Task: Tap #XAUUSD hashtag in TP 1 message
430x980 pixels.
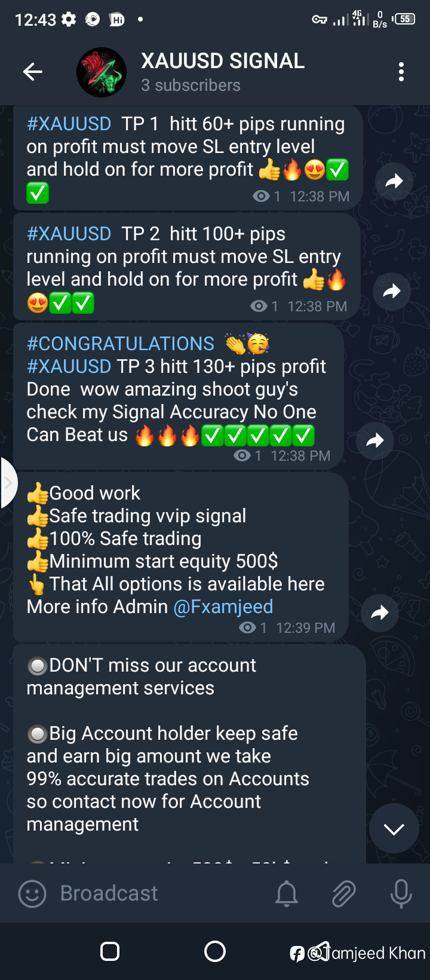Action: click(x=69, y=124)
